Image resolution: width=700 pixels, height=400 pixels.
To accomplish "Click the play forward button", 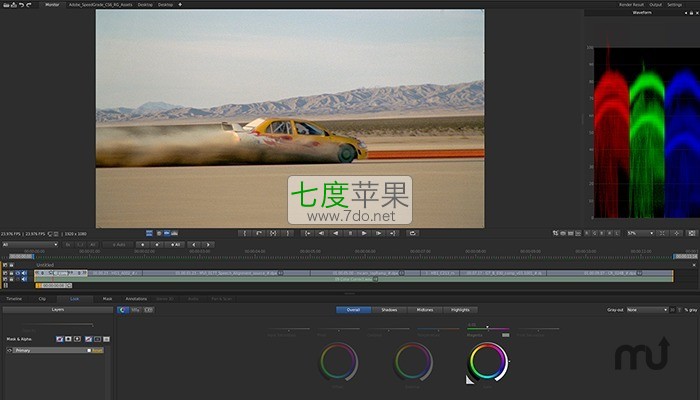I will tap(364, 233).
